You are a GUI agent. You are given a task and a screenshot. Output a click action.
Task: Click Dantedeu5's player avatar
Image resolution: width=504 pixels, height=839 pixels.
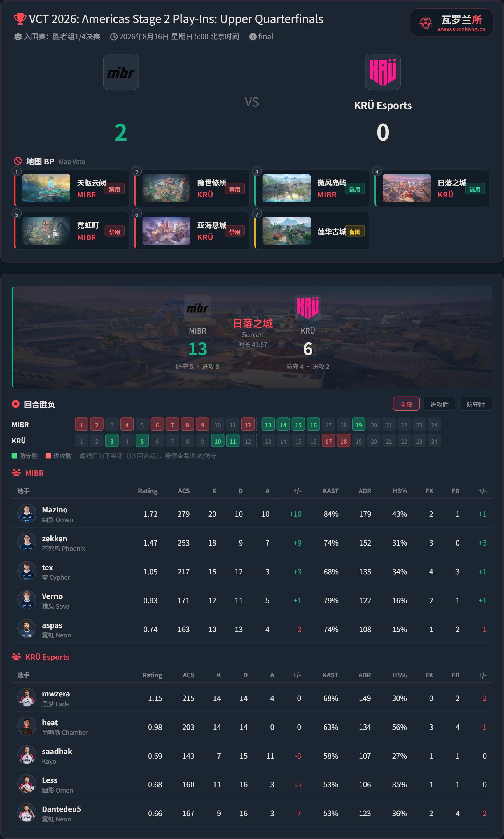[27, 812]
